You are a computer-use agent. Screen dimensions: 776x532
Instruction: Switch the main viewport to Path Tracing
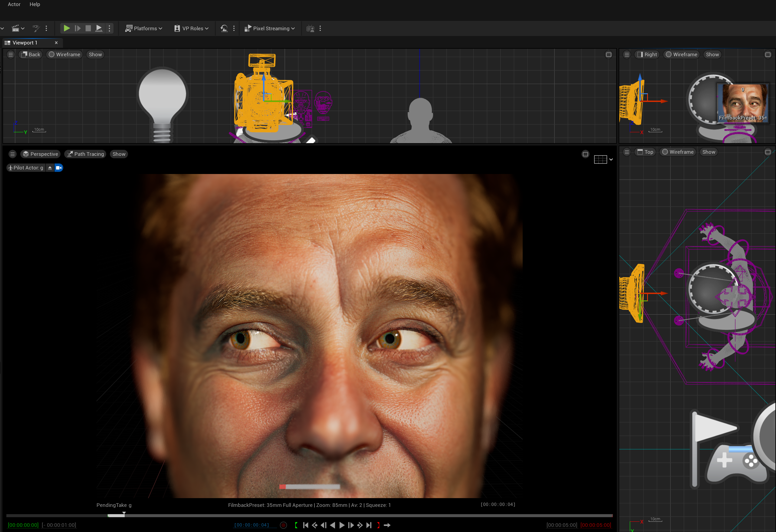coord(85,154)
